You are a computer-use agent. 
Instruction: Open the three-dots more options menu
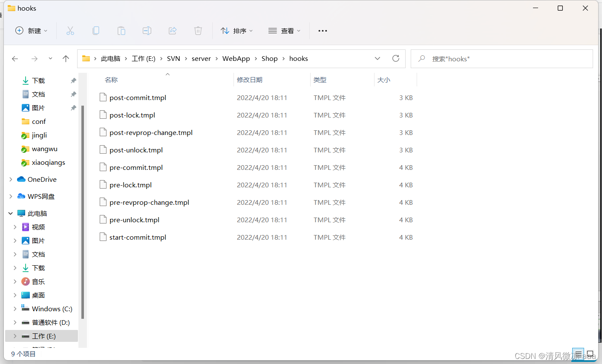[x=323, y=31]
